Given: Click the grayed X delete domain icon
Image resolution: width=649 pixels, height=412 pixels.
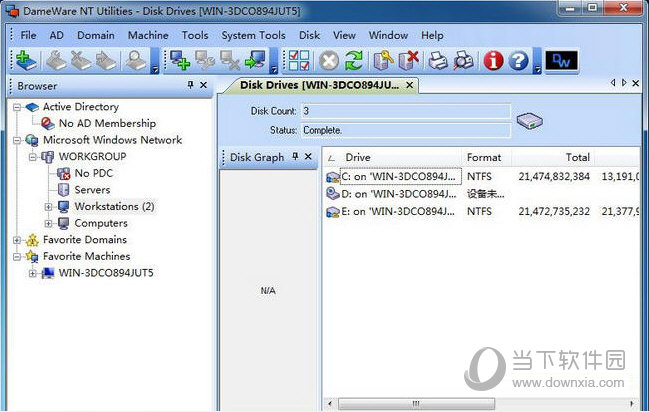Looking at the screenshot, I should (81, 60).
